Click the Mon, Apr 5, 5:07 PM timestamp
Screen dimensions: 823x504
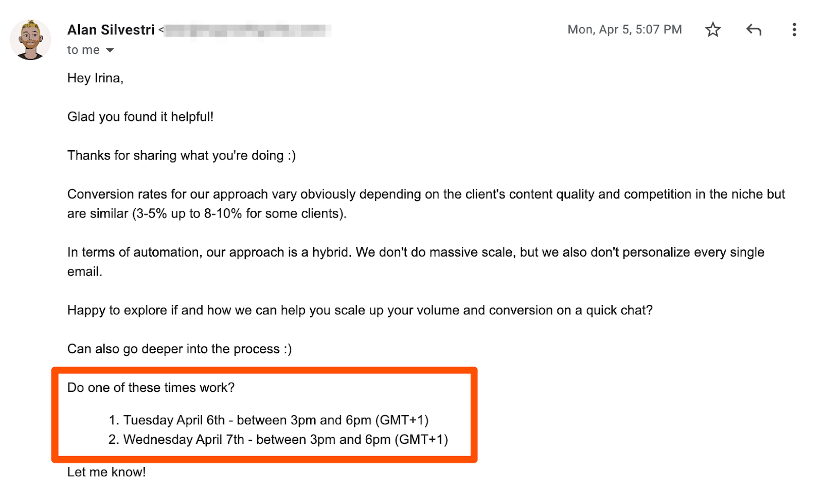(624, 30)
